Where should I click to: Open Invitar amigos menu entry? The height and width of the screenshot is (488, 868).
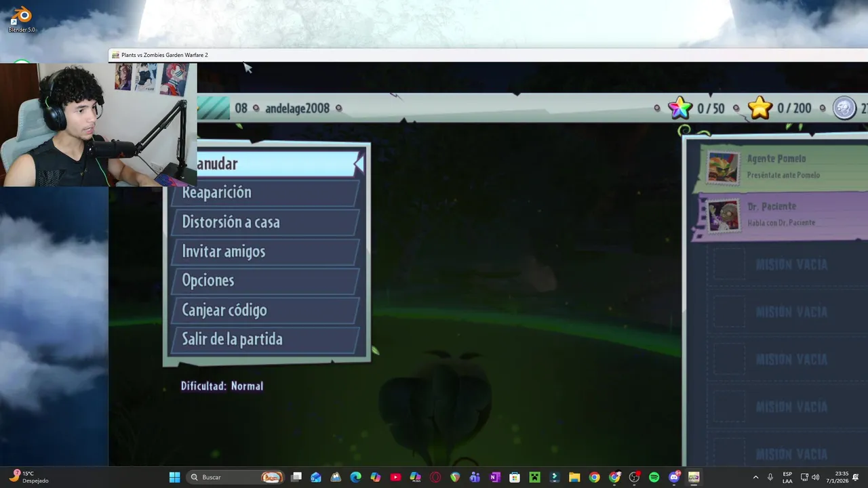pyautogui.click(x=265, y=251)
